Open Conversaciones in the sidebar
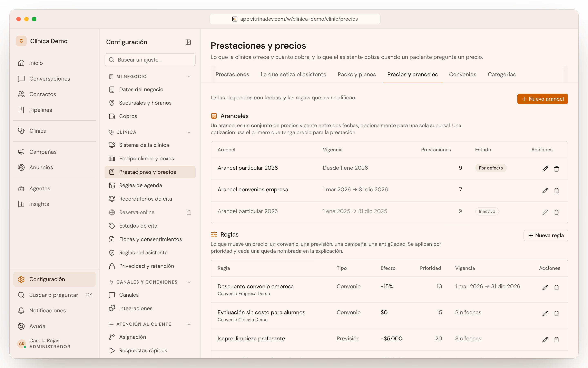 point(55,79)
